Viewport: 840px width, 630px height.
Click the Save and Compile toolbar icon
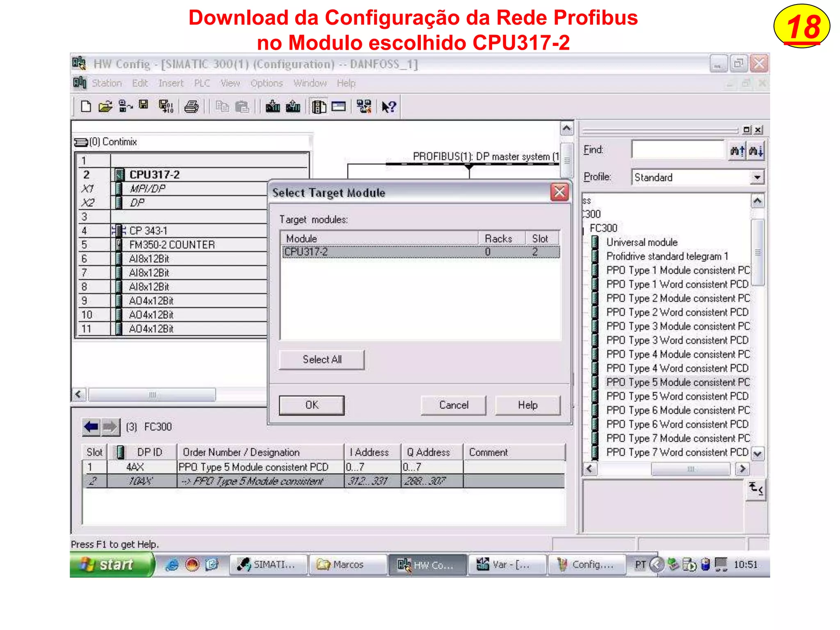[166, 107]
